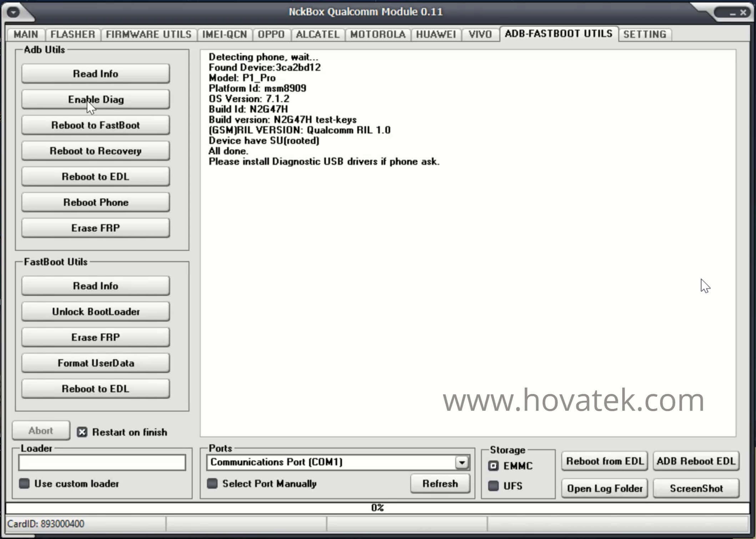Click the log line 'Model: P1_Pro'

(242, 78)
